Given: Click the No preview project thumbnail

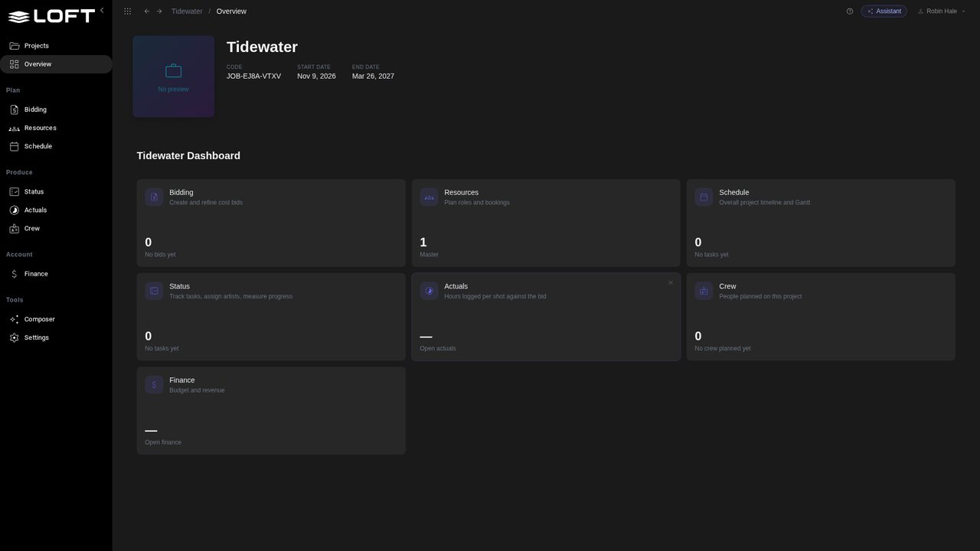Looking at the screenshot, I should 174,77.
